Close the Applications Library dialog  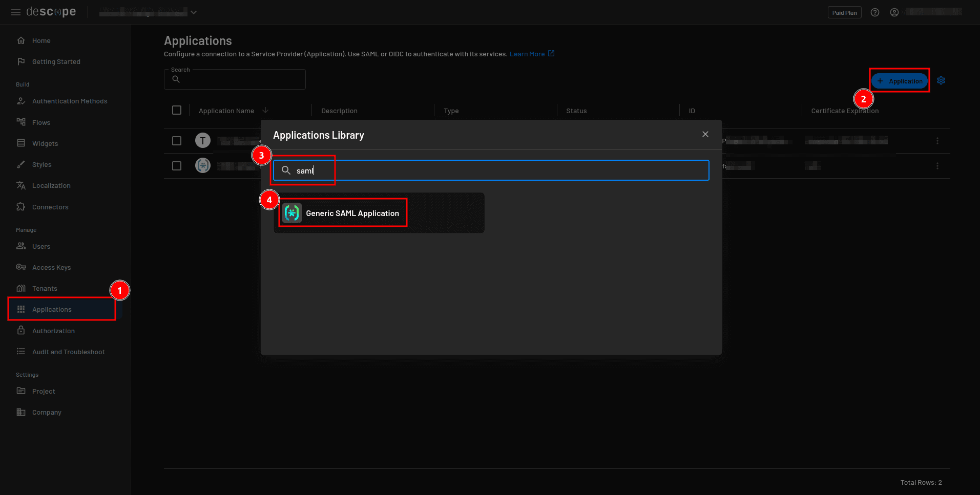705,134
